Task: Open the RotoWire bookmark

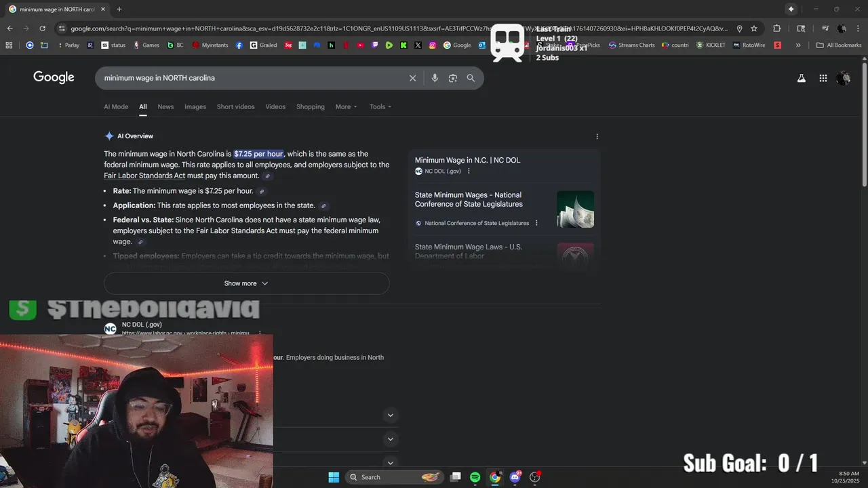Action: (749, 45)
